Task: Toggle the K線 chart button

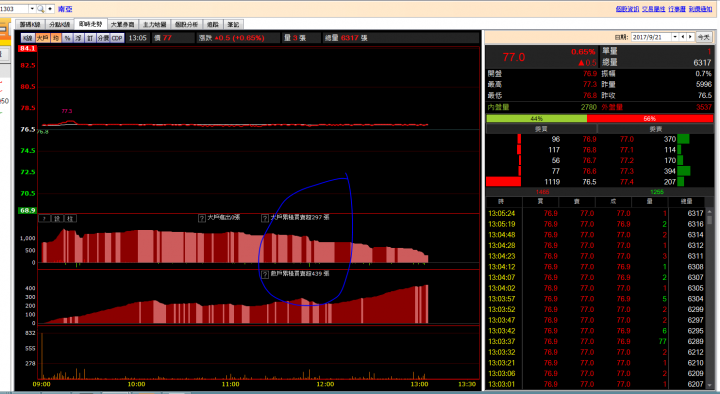Action: click(27, 38)
